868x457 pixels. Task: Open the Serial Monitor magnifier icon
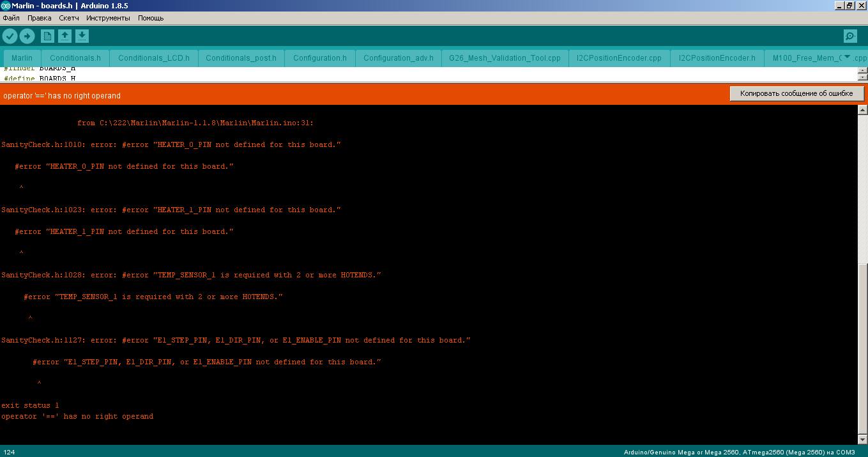click(850, 36)
